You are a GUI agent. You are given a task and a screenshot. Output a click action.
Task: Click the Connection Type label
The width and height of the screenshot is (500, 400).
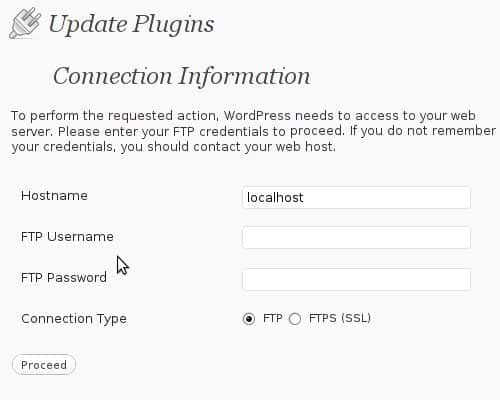[x=74, y=319]
